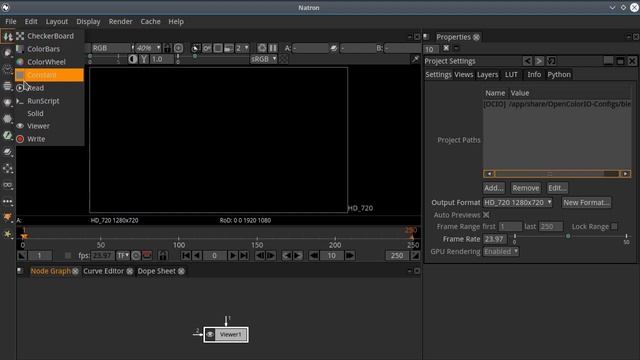Pick ColorWheel from the node list

coord(49,62)
